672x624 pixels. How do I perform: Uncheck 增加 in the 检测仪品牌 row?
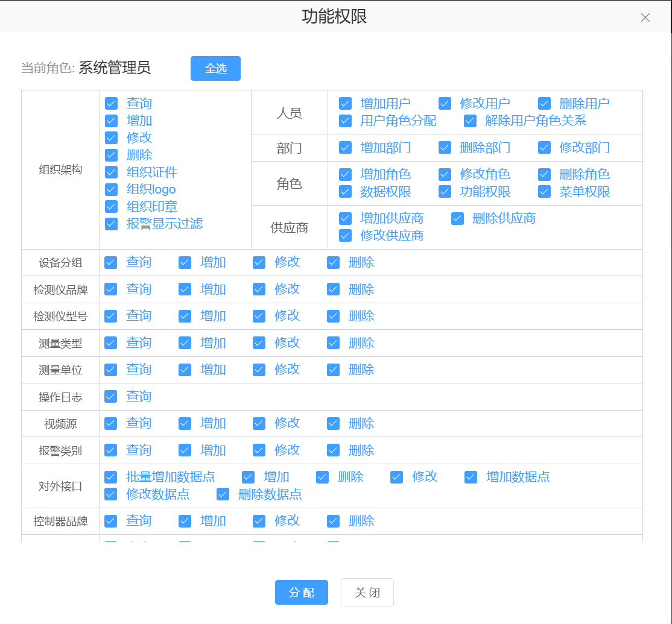click(x=185, y=289)
